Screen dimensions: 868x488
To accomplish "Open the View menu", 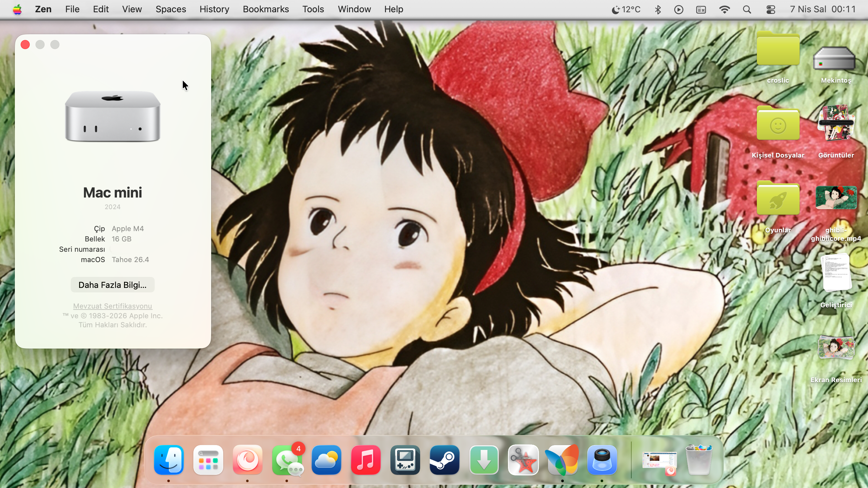I will (x=132, y=9).
